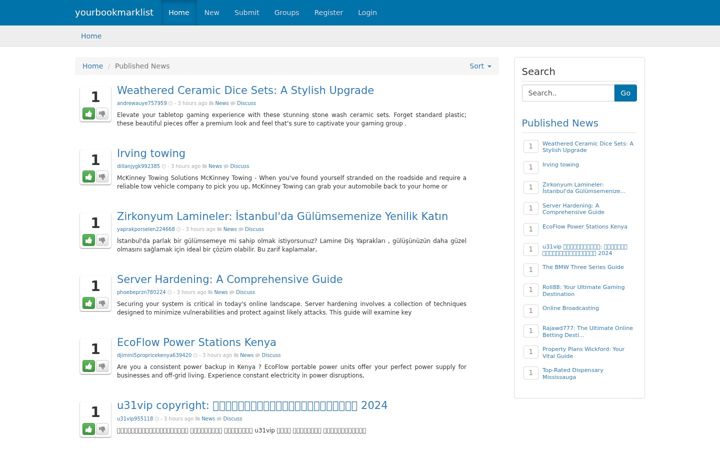720x450 pixels.
Task: Upvote the Weathered Ceramic Dice Sets post
Action: 89,113
